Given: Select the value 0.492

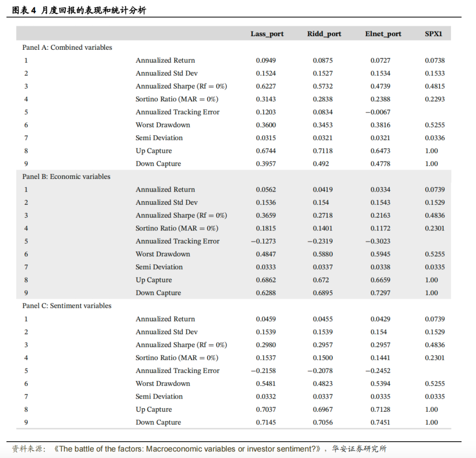Looking at the screenshot, I should point(321,164).
